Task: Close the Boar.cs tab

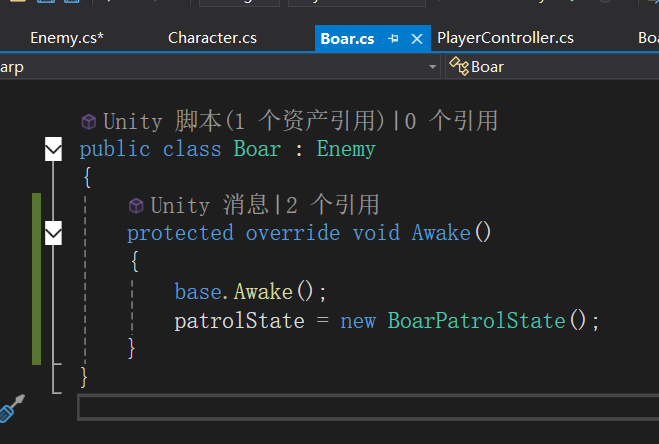Action: pos(417,39)
